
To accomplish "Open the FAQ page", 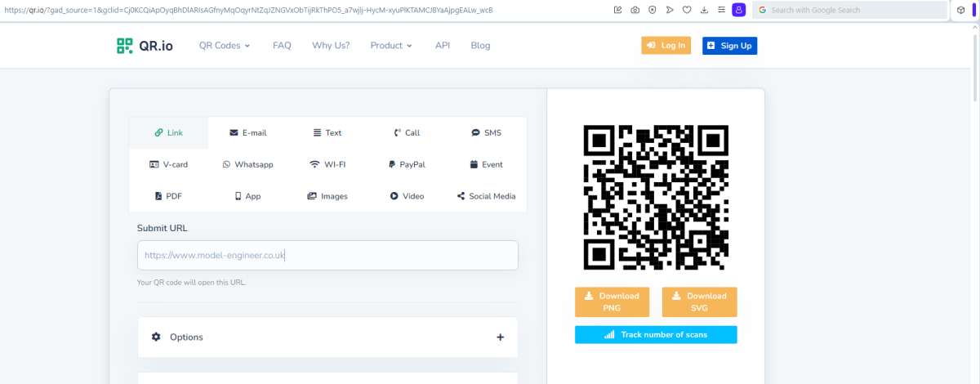I will click(x=282, y=46).
